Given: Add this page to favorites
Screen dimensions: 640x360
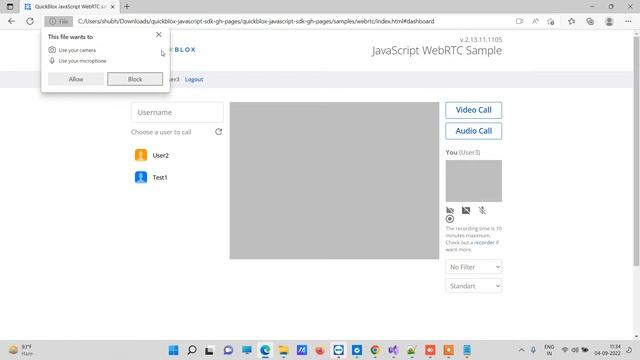Looking at the screenshot, I should [x=551, y=21].
